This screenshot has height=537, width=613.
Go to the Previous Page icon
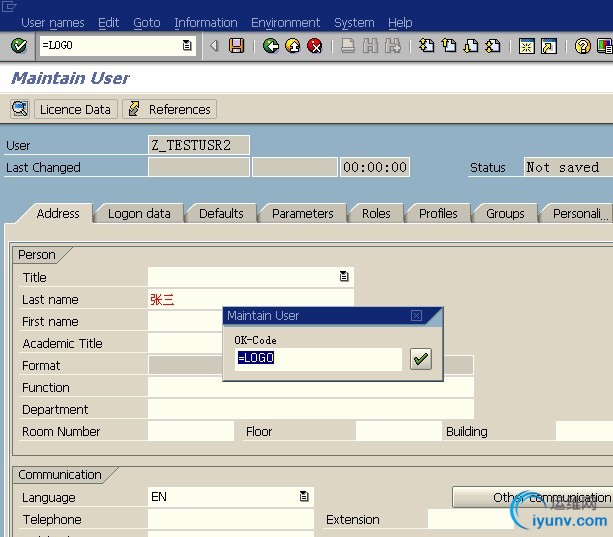point(449,46)
